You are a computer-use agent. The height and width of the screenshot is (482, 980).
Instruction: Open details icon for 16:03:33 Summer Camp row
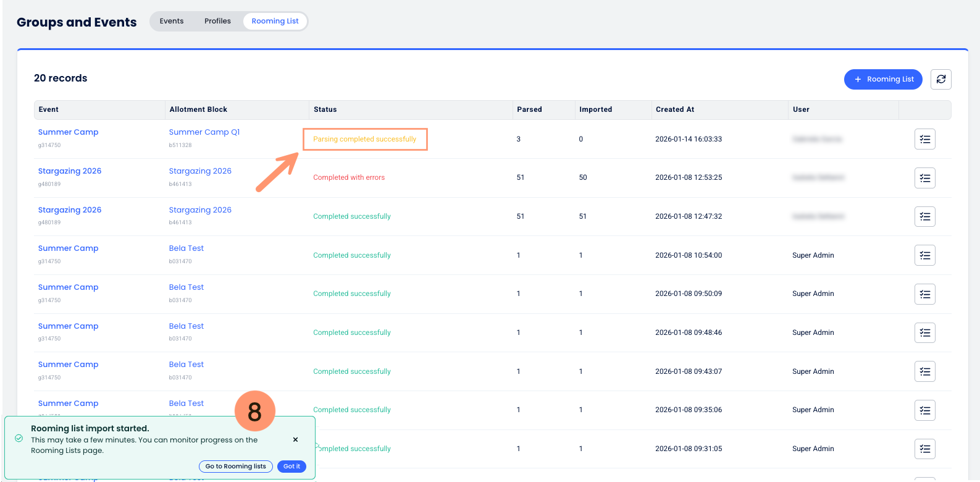pos(924,139)
